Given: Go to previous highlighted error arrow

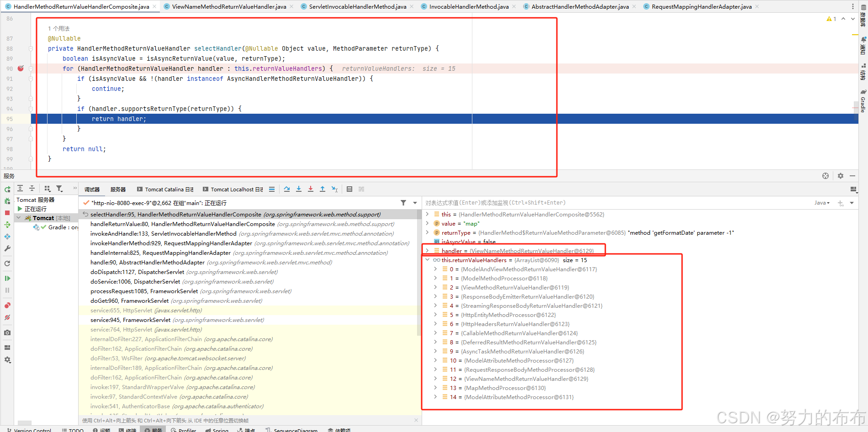Looking at the screenshot, I should 843,19.
